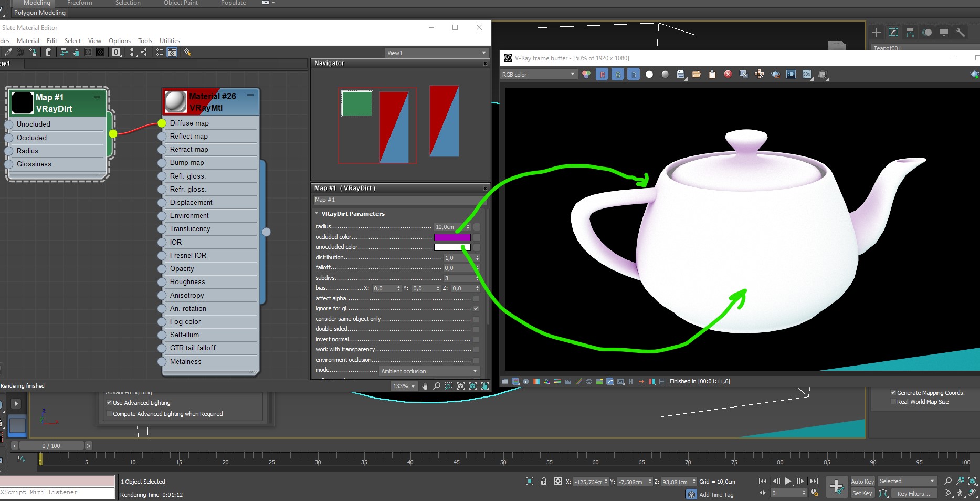Enable Real-World Map Size checkbox
980x501 pixels.
pos(893,402)
